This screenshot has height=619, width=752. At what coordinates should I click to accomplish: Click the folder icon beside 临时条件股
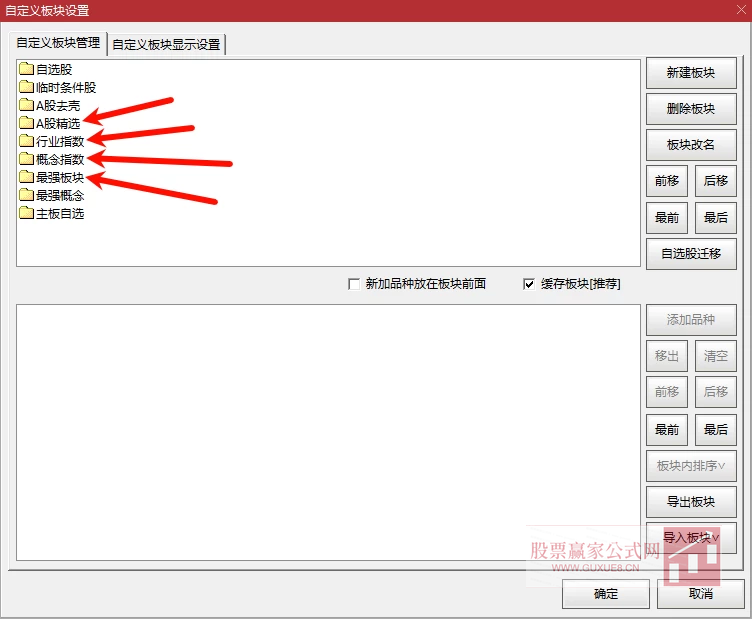click(x=26, y=87)
